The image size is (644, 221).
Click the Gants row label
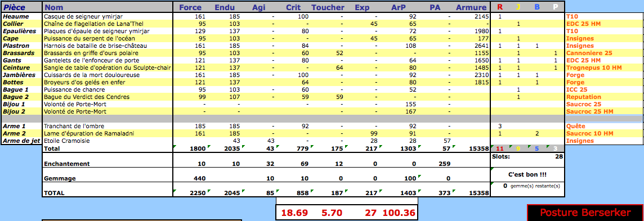[11, 60]
